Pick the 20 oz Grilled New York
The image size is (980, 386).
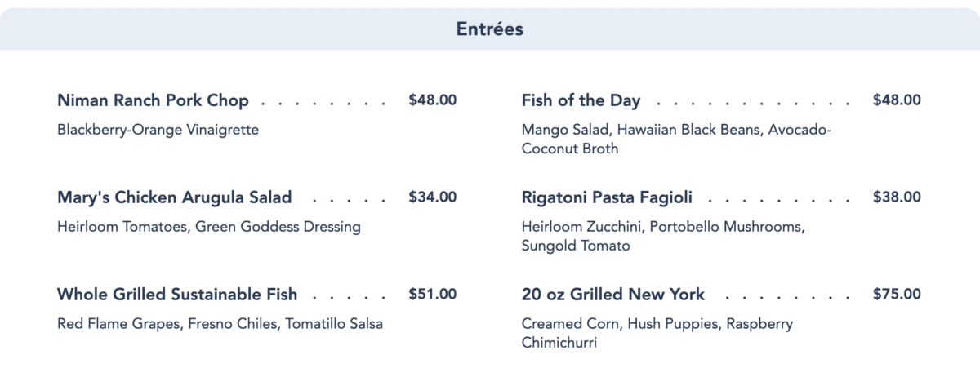[x=612, y=294]
